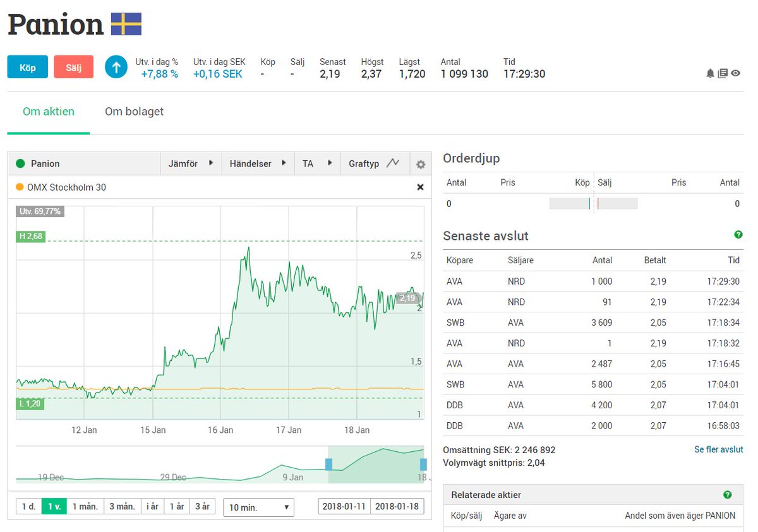This screenshot has width=758, height=532.
Task: Click the Panion legend label
Action: [45, 163]
